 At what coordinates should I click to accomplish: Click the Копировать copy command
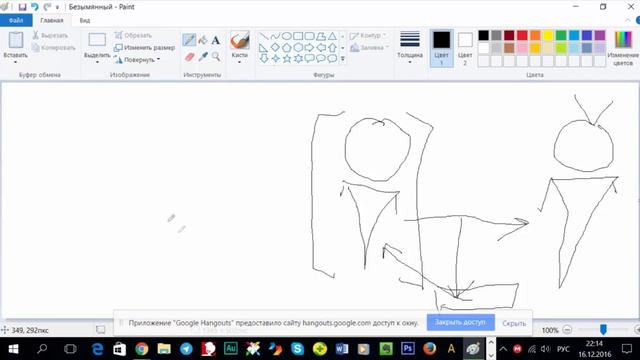53,48
